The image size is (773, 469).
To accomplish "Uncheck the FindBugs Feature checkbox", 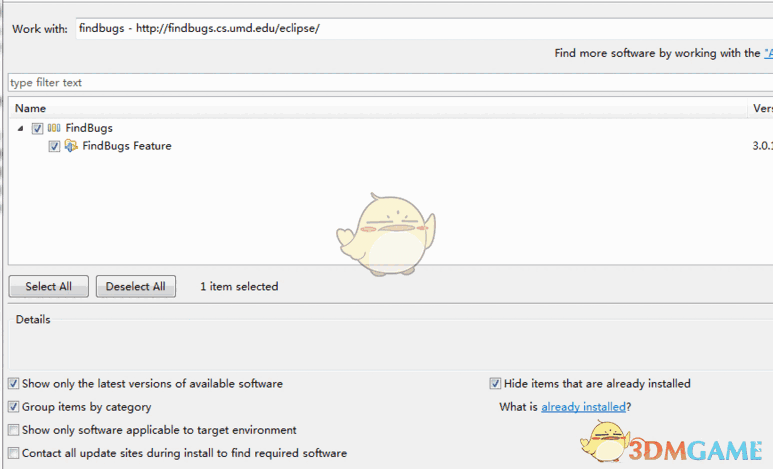I will [54, 146].
